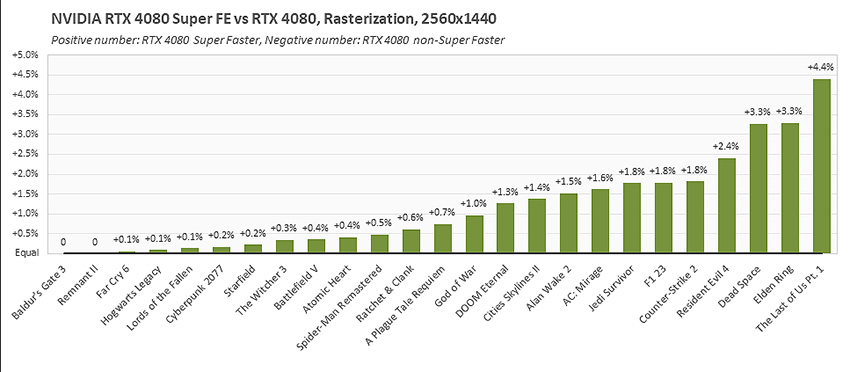
Task: Select the green bar for Counter-Strike 2
Action: point(695,217)
